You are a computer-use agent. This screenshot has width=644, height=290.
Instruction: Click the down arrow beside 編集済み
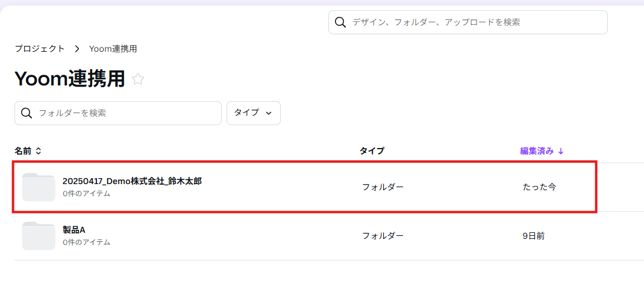point(561,151)
